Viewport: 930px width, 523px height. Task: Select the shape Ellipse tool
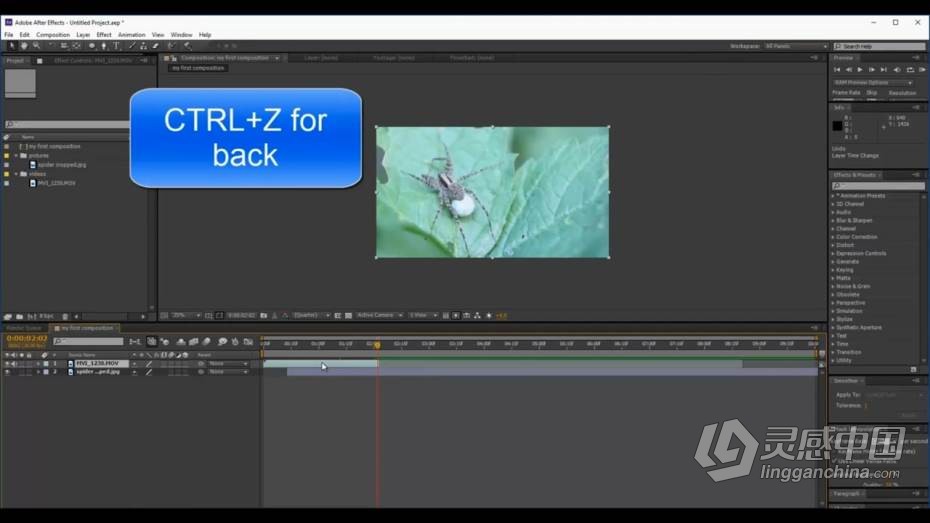pos(92,46)
